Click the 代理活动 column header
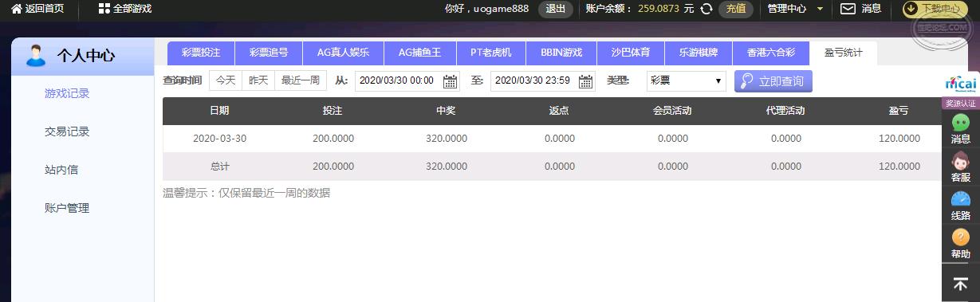This screenshot has width=980, height=302. click(785, 111)
